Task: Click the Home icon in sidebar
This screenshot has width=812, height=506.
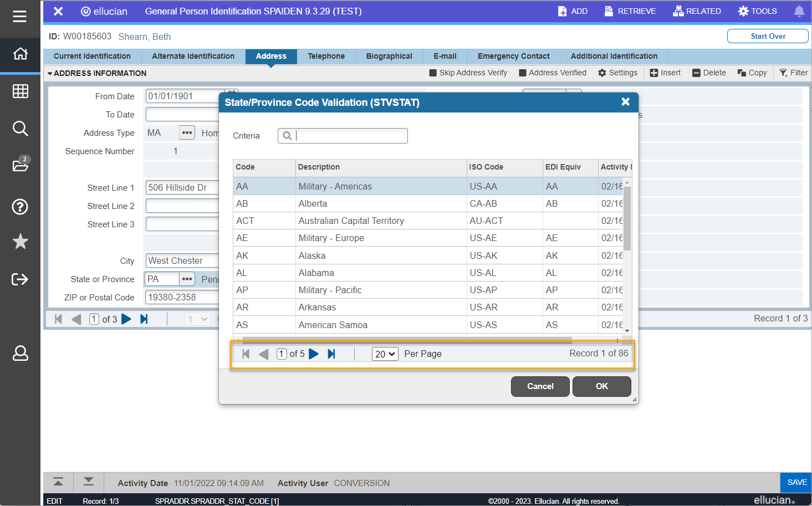Action: click(x=21, y=54)
